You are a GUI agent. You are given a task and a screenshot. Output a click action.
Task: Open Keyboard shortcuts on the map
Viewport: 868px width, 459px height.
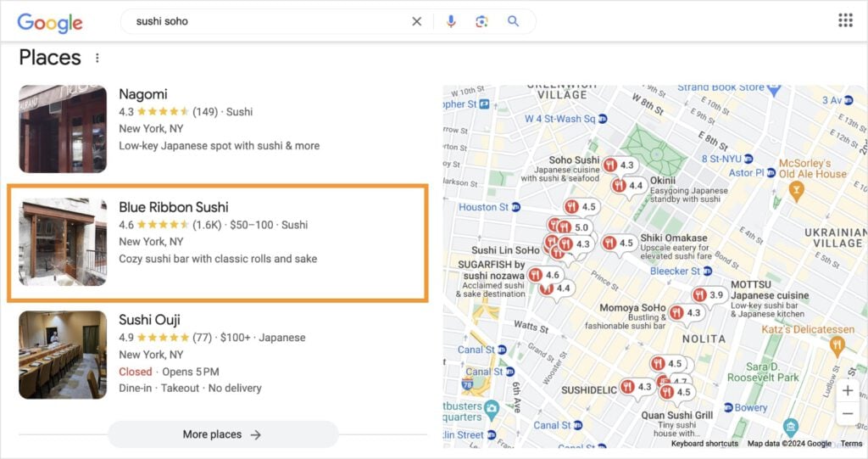point(704,444)
